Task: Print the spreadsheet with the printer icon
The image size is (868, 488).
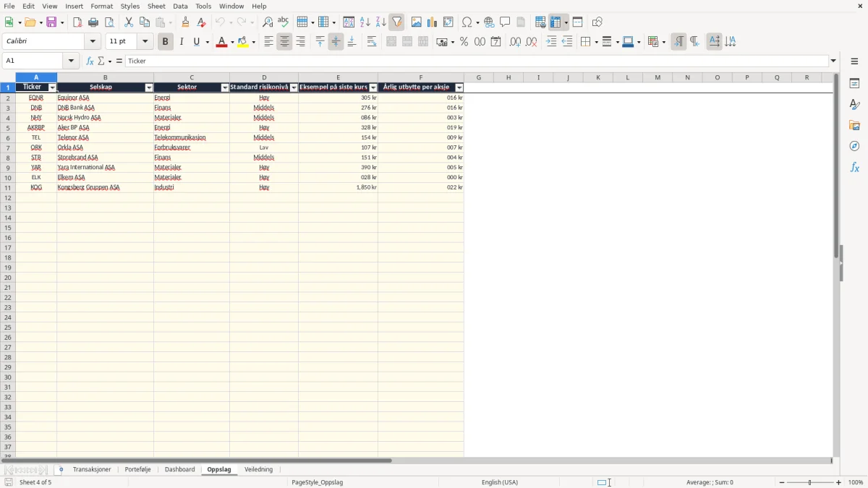Action: pos(93,22)
